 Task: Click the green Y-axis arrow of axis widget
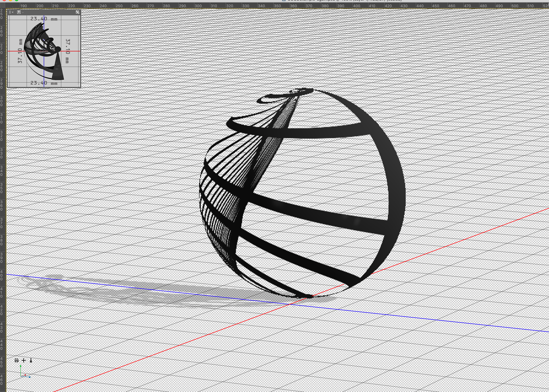tap(21, 366)
